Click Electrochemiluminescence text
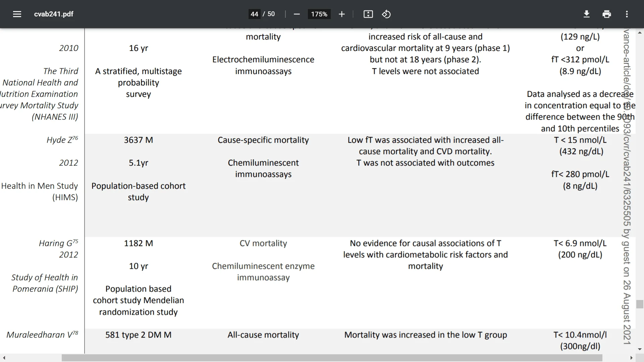 pyautogui.click(x=263, y=59)
